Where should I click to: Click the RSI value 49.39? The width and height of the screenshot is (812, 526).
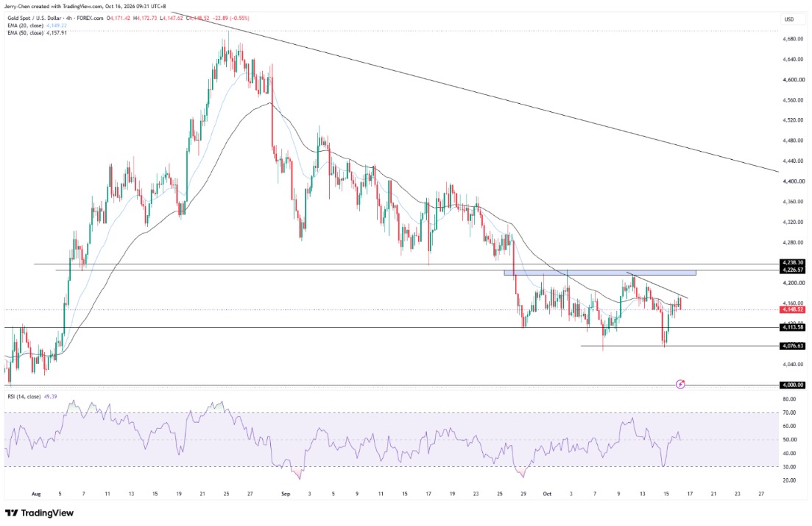(x=51, y=396)
